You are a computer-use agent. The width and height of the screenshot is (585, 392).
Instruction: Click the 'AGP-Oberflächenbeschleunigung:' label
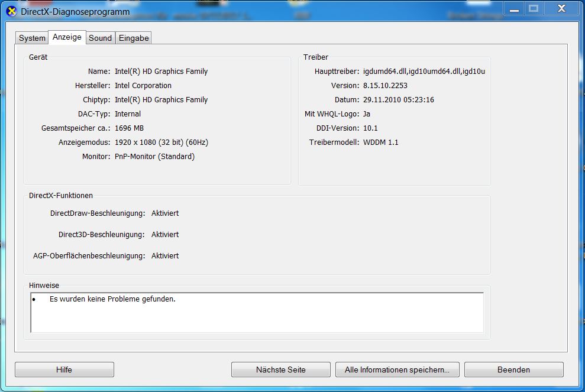point(89,255)
